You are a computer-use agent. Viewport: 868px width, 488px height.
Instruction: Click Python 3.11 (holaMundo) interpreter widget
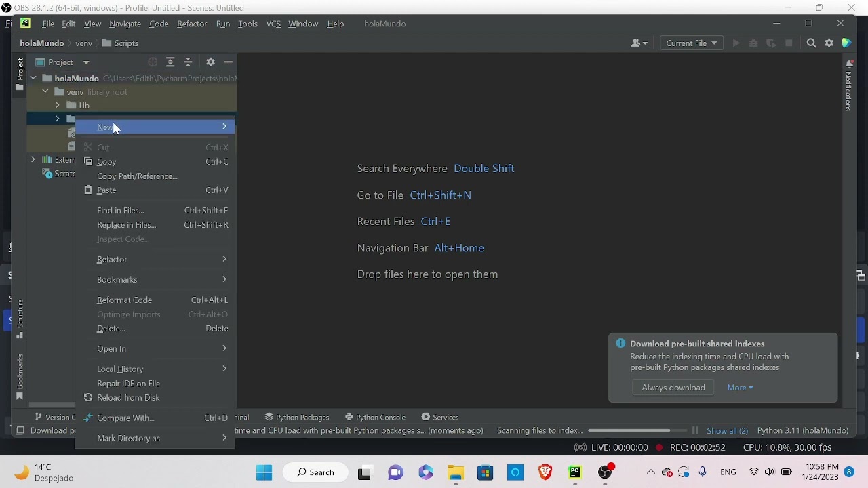tap(803, 431)
